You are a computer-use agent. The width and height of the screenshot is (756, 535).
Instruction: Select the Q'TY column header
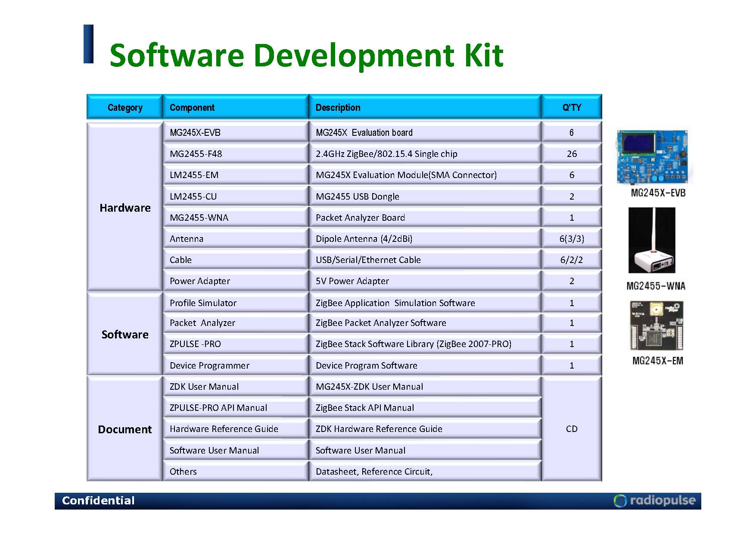(571, 107)
